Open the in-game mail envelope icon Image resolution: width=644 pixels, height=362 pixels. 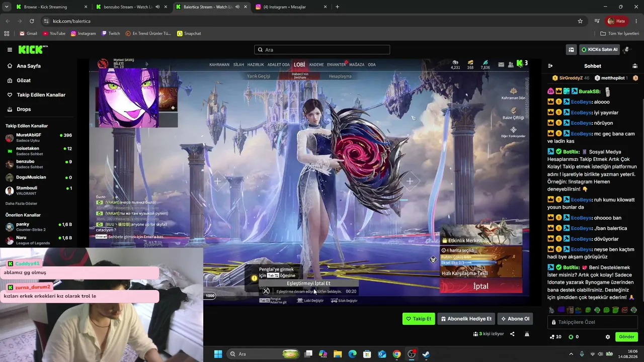(501, 64)
